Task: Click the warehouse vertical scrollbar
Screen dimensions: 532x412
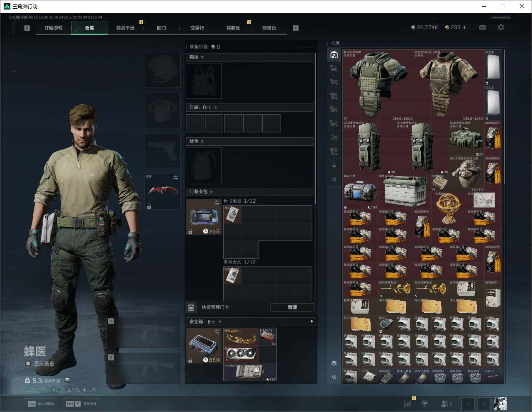Action: 504,116
